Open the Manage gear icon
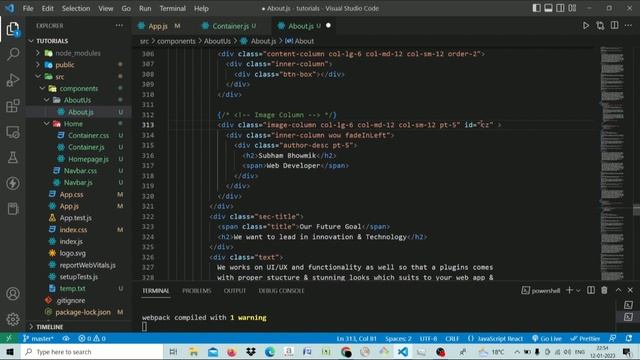640x360 pixels. coord(13,319)
